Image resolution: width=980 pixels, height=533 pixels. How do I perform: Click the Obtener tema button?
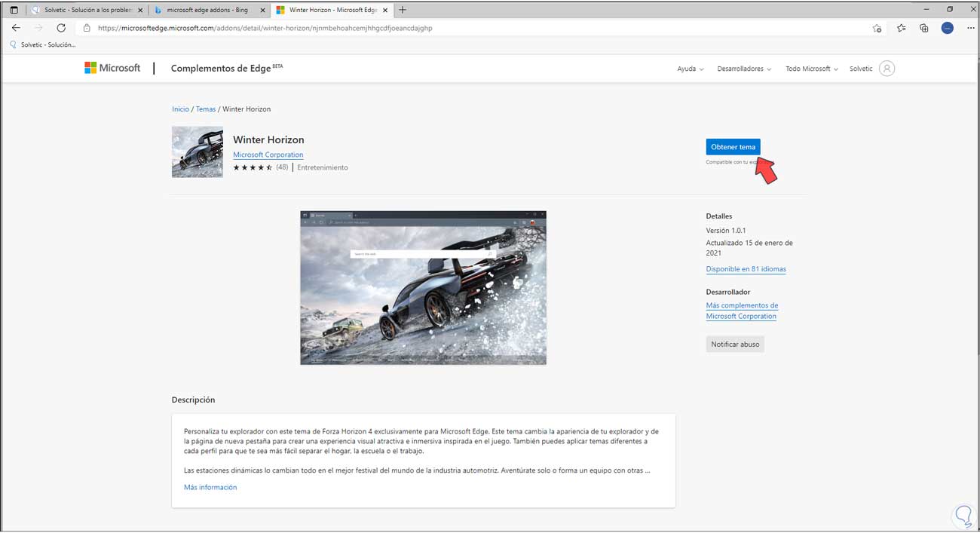pos(733,147)
